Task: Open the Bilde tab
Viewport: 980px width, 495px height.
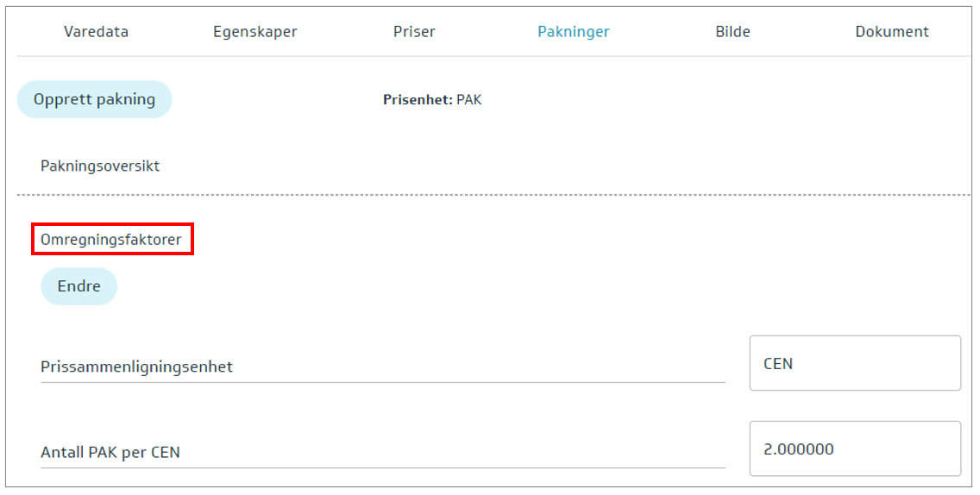Action: tap(732, 32)
